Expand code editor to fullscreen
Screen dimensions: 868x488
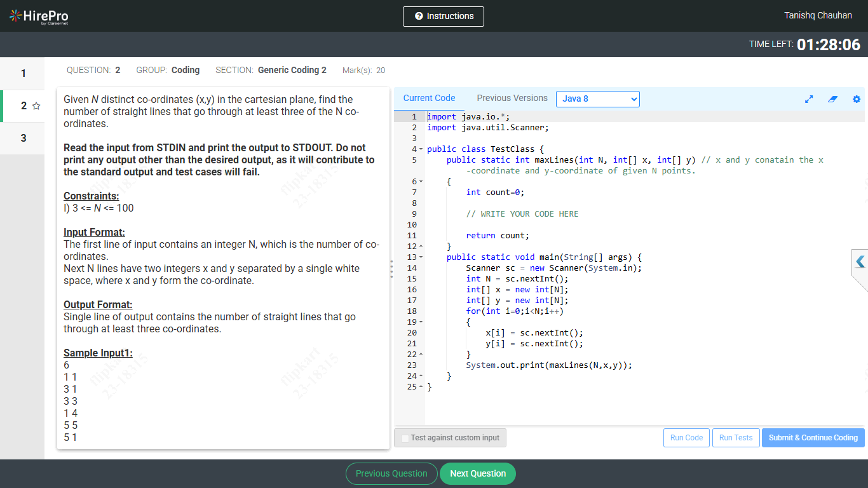coord(809,99)
